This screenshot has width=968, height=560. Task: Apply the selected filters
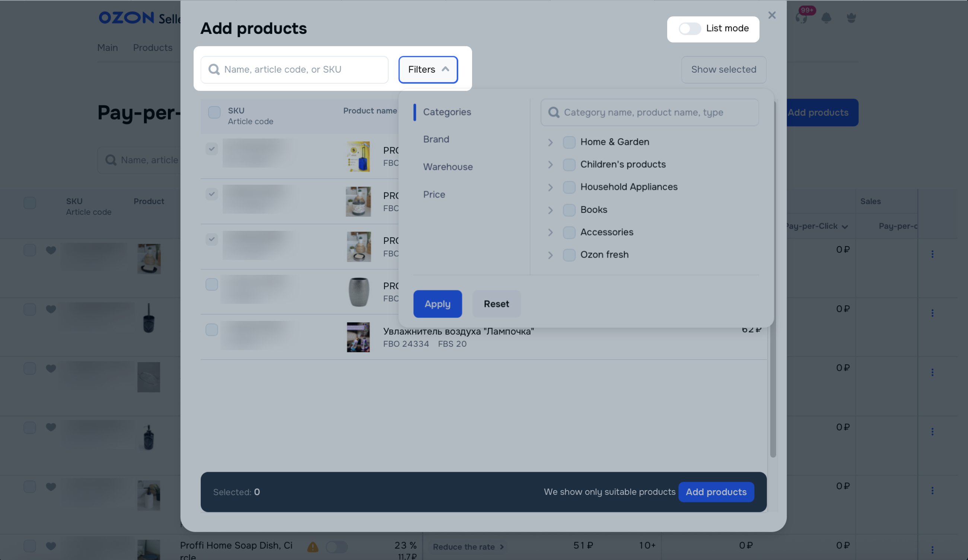pos(437,304)
